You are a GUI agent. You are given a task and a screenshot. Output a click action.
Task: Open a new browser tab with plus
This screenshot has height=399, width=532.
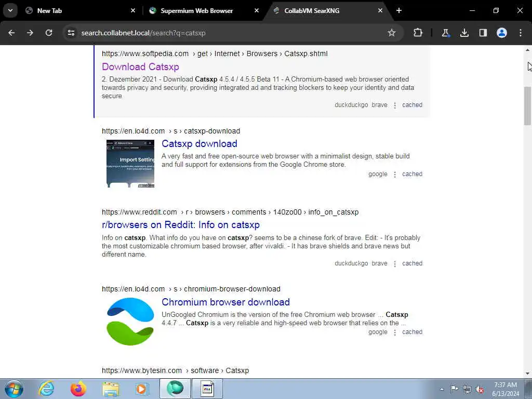coord(399,10)
